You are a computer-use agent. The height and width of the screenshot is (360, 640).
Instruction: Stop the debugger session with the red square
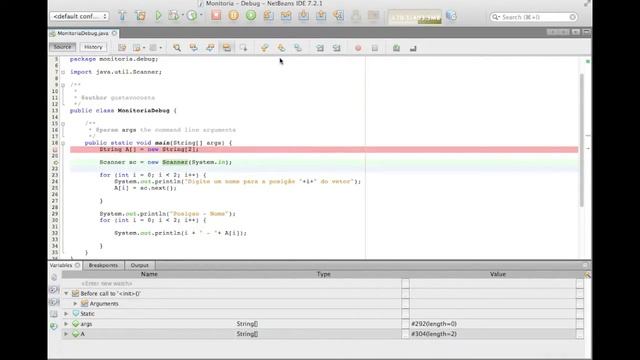[x=216, y=16]
